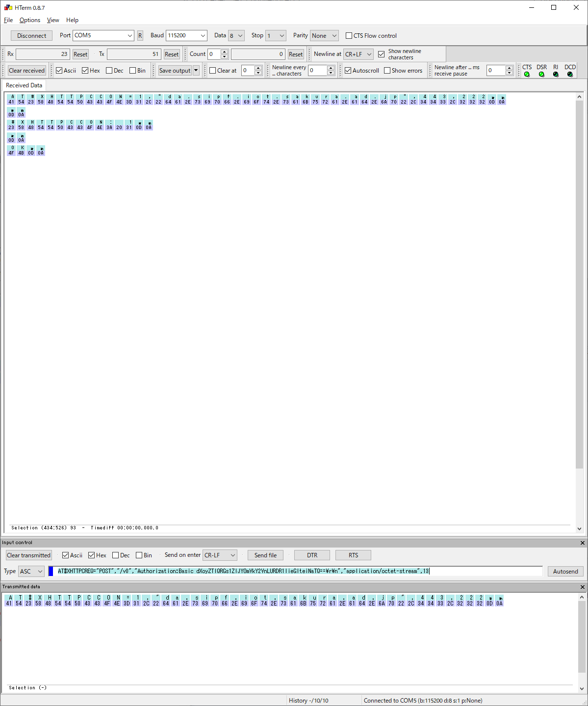Expand the Baud rate dropdown
This screenshot has width=588, height=706.
(x=203, y=36)
